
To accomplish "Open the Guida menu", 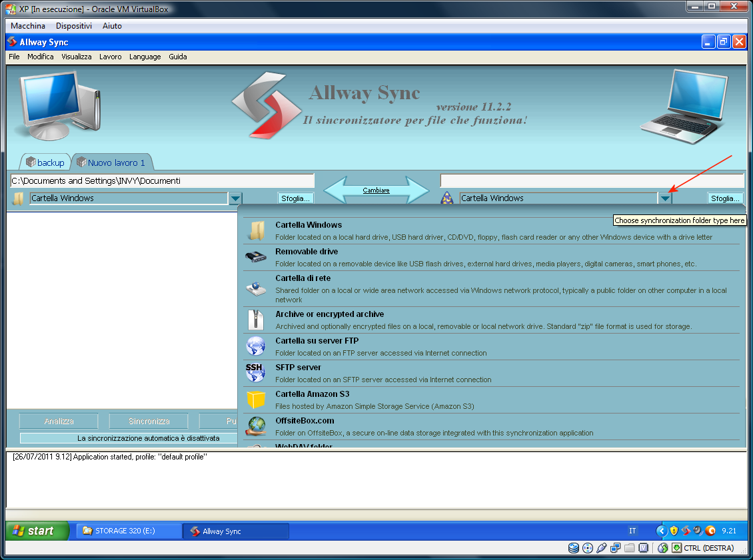I will pos(178,57).
